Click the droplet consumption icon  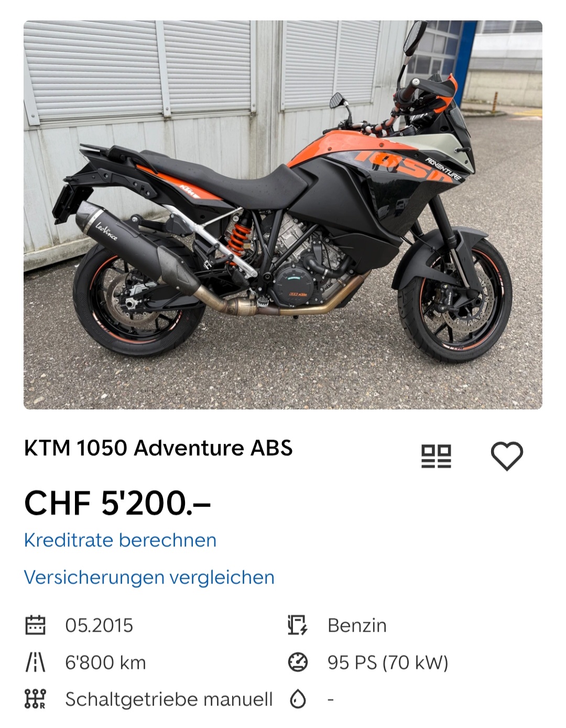(298, 699)
